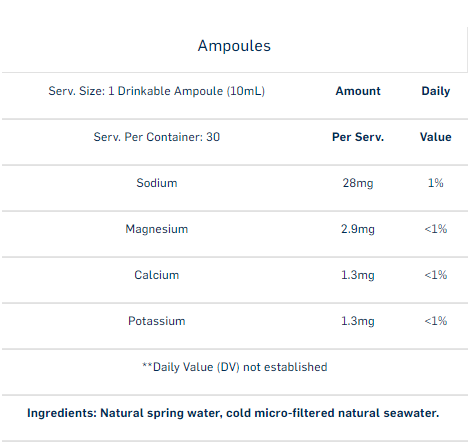Click the calcium 1.3mg amount
Viewport: 471px width, 442px height.
click(x=358, y=275)
